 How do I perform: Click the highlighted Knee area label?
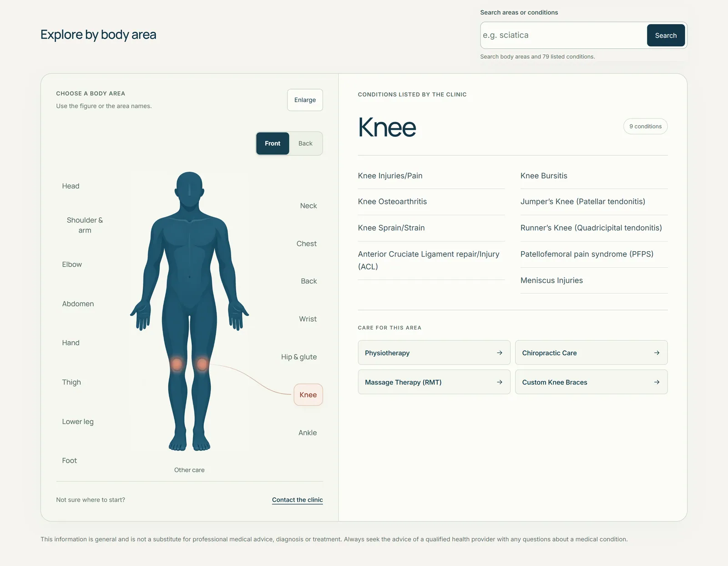pos(308,395)
